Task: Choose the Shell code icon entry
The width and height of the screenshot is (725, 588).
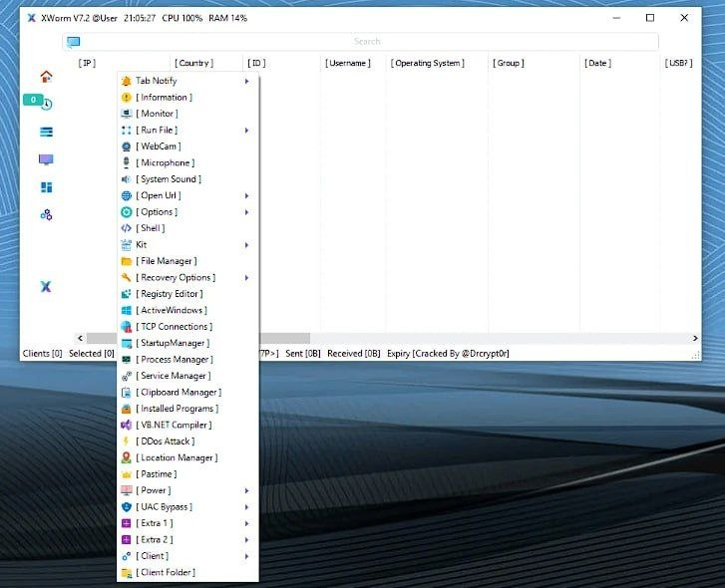Action: coord(187,228)
